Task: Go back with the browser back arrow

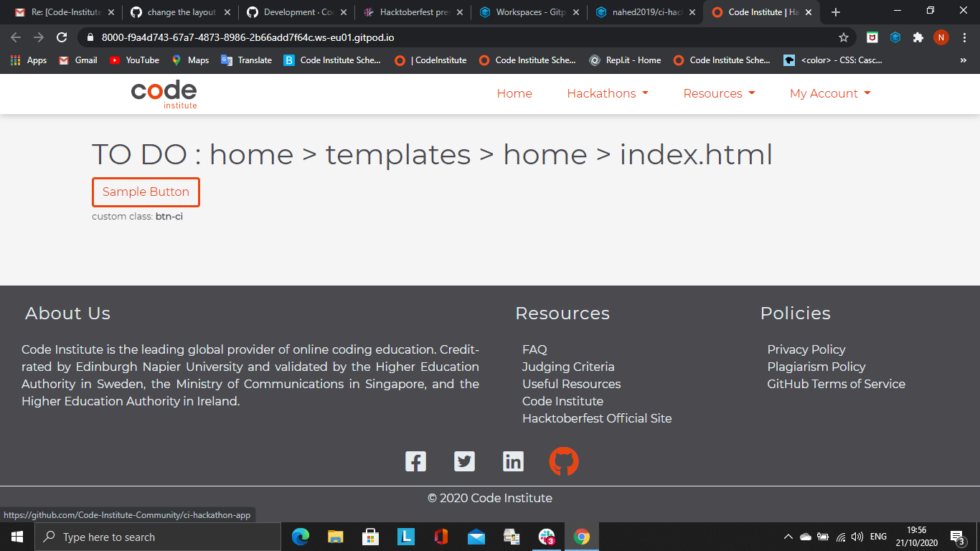Action: (16, 37)
